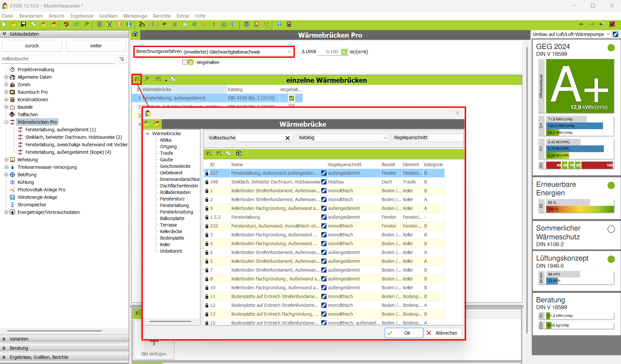Toggle eingehalten checkbox for Fensterlaibung row 1
The width and height of the screenshot is (621, 364).
(291, 98)
